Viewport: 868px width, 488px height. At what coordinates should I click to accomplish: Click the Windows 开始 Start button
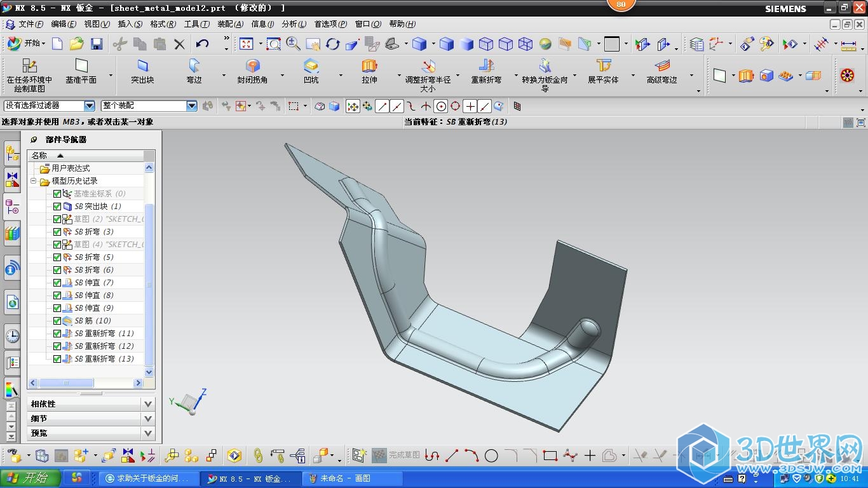[31, 478]
